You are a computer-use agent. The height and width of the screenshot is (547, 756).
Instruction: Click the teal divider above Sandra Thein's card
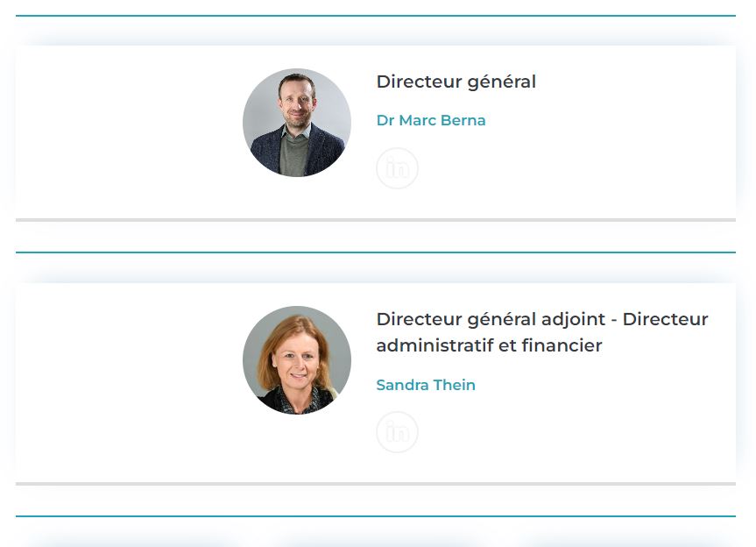(x=376, y=252)
